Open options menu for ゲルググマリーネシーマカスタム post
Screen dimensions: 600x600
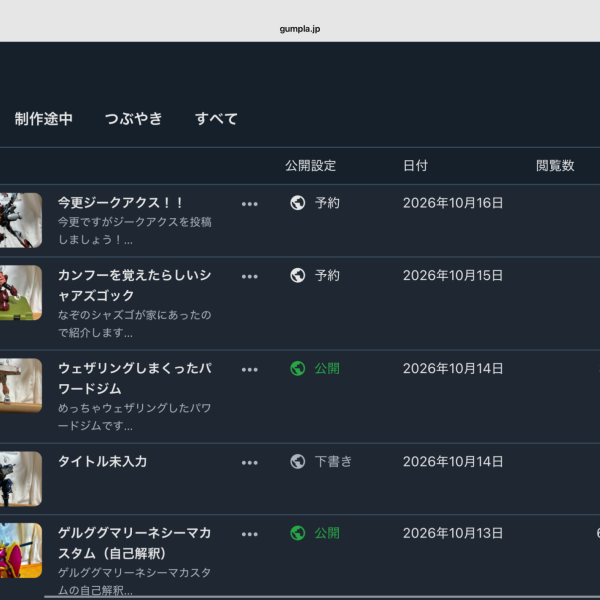point(249,534)
